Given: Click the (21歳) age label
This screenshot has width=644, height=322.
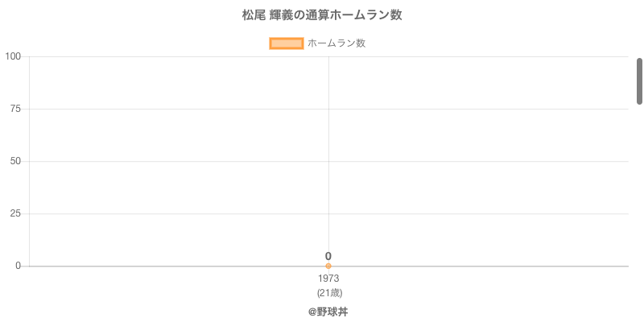Looking at the screenshot, I should click(x=329, y=292).
